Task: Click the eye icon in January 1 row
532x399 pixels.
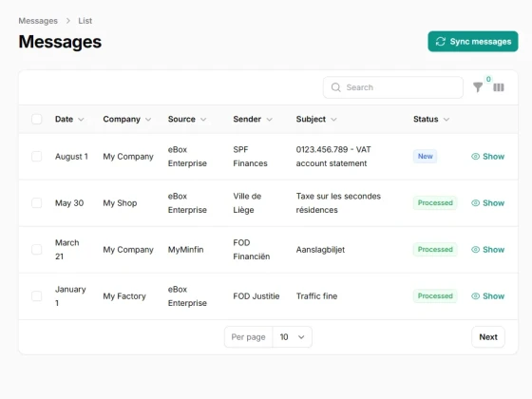Action: pyautogui.click(x=475, y=295)
